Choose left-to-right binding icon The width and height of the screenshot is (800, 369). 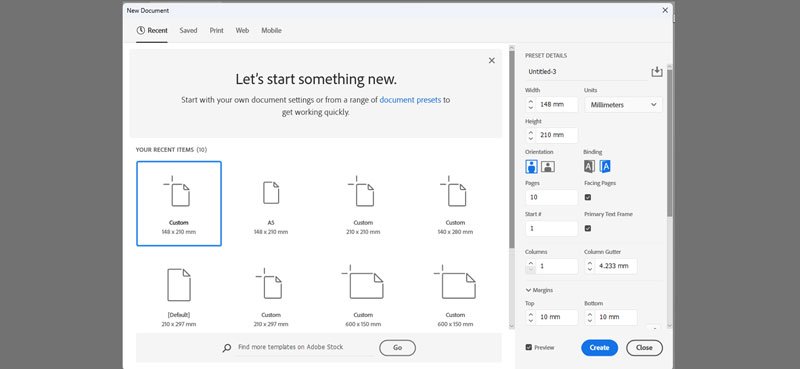coord(589,166)
